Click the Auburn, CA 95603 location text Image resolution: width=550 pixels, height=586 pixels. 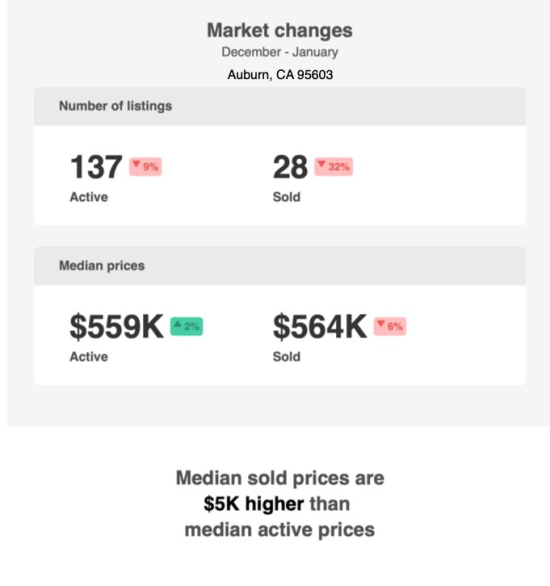(x=280, y=75)
